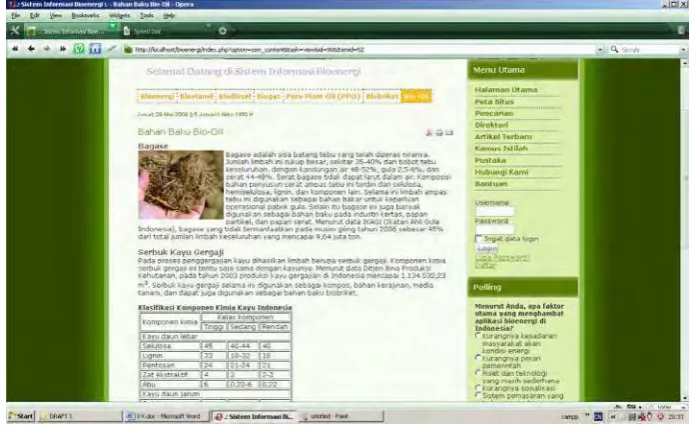Click the Lupa Password link
Viewport: 695px width, 430px height.
coord(502,258)
